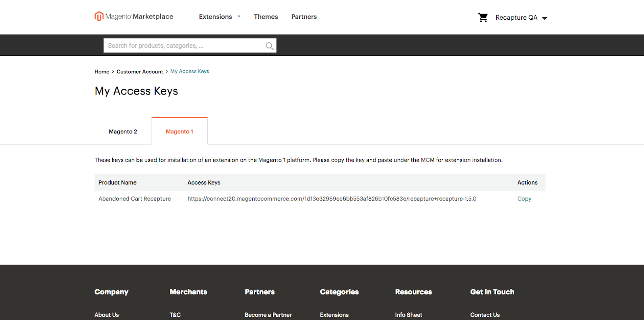
Task: Select the connect20 access key URL
Action: (x=332, y=199)
